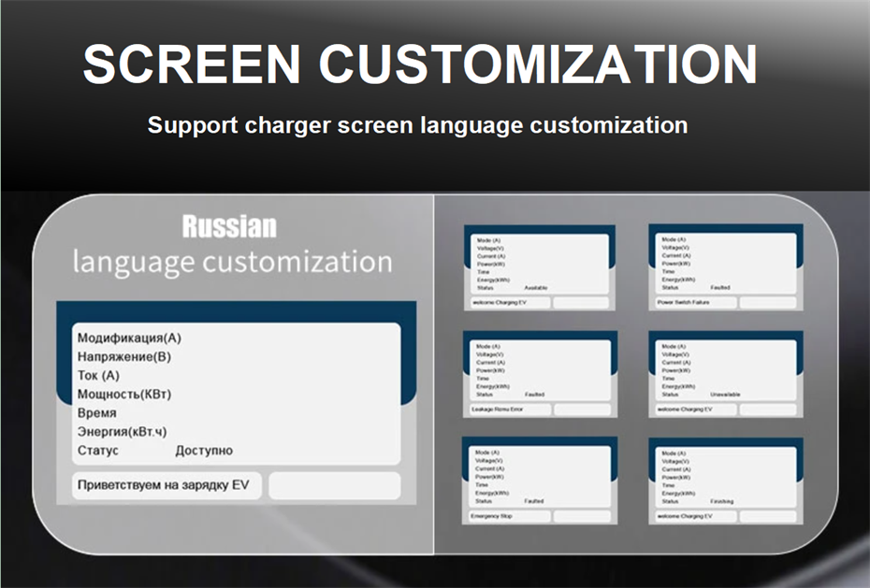Open the "Power Switch Failure" screen thumbnail
This screenshot has height=588, width=870.
(x=725, y=267)
